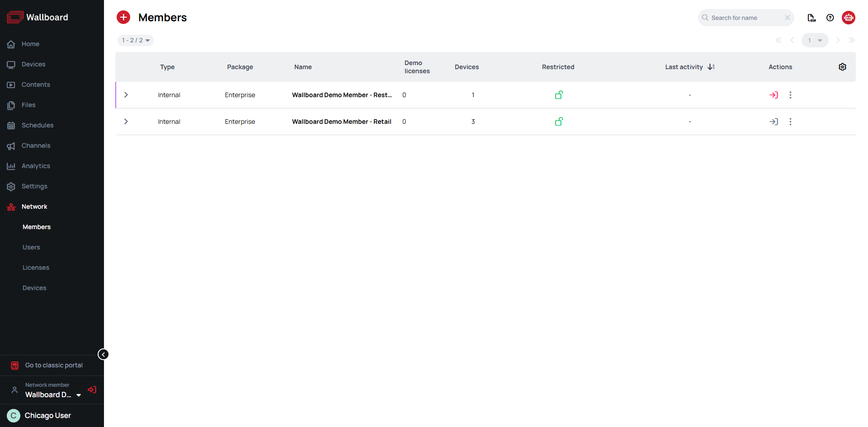This screenshot has height=427, width=868.
Task: Click the red add member plus button
Action: click(123, 17)
